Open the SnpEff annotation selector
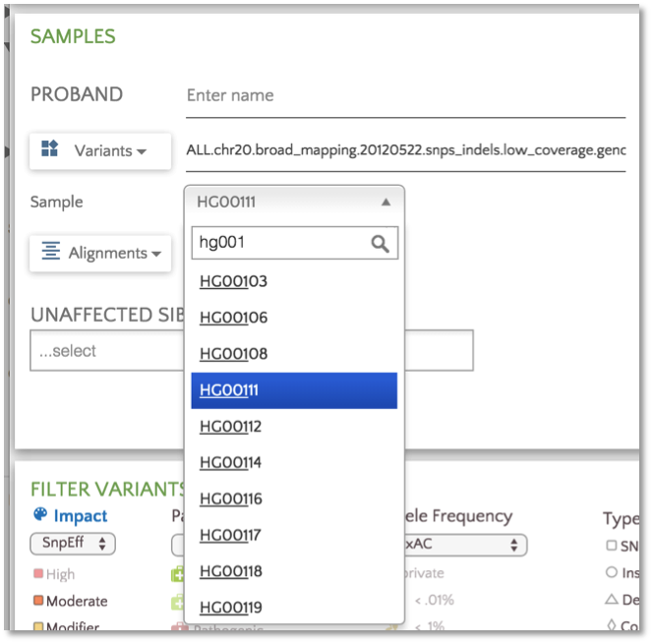653x644 pixels. 73,544
